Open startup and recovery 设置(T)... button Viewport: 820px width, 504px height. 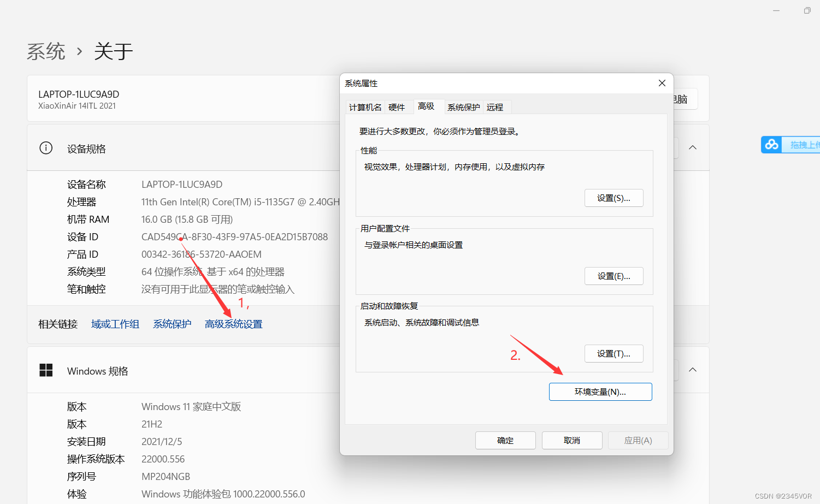coord(613,353)
